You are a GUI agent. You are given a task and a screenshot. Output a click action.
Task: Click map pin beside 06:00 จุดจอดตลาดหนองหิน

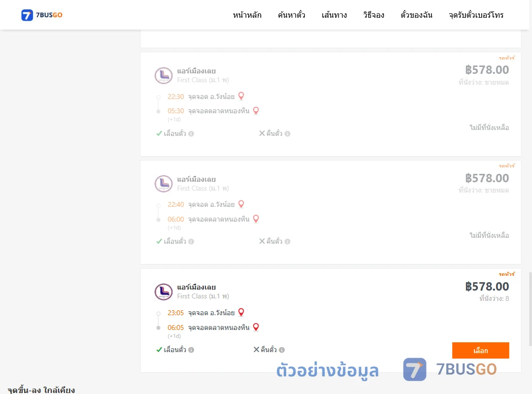[256, 219]
